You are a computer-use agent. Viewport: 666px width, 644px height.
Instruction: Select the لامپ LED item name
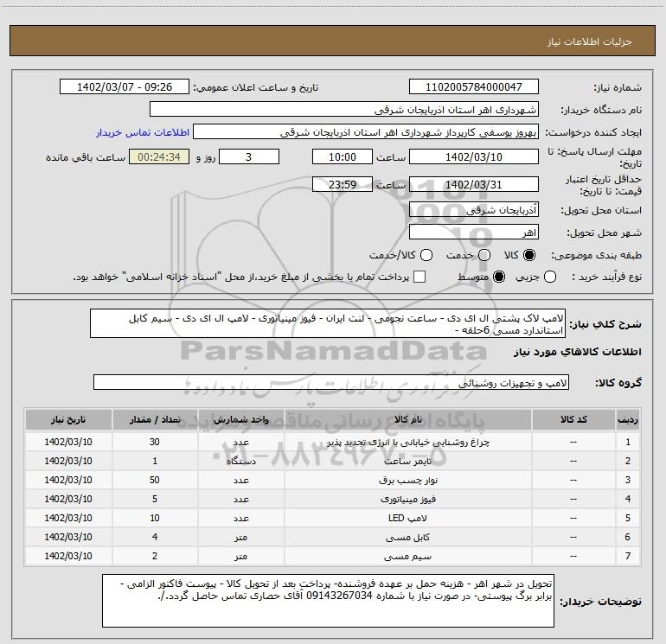coord(407,518)
